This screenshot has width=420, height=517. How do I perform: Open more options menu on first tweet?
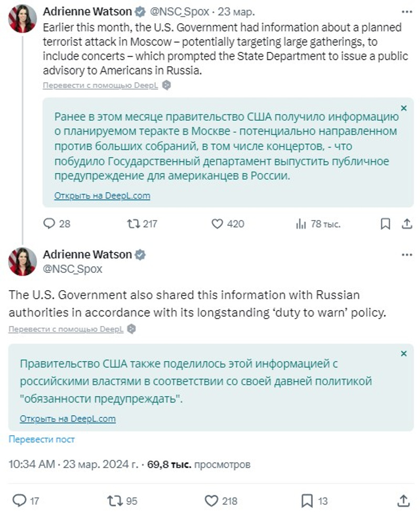(406, 12)
